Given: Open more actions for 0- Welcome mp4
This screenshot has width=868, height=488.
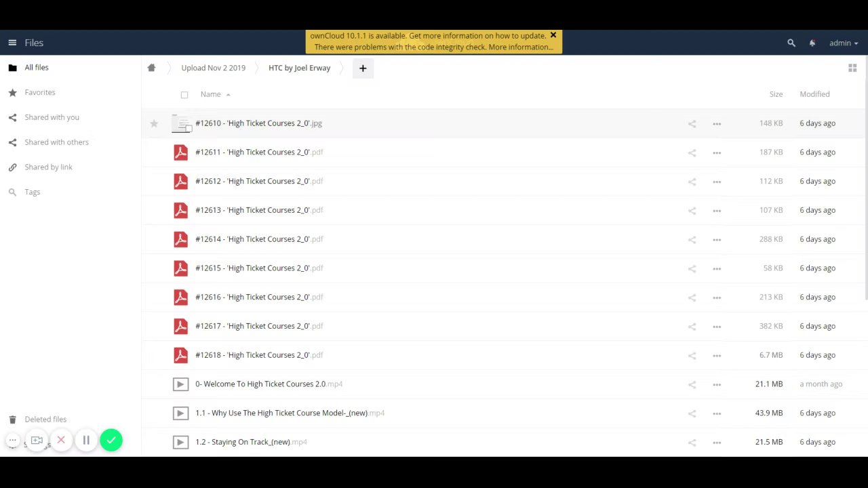Looking at the screenshot, I should point(717,385).
